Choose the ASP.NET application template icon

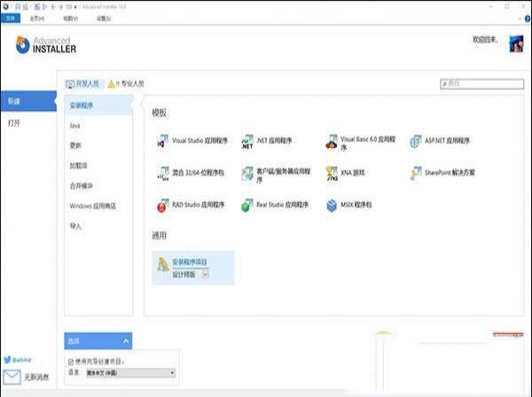pyautogui.click(x=416, y=142)
